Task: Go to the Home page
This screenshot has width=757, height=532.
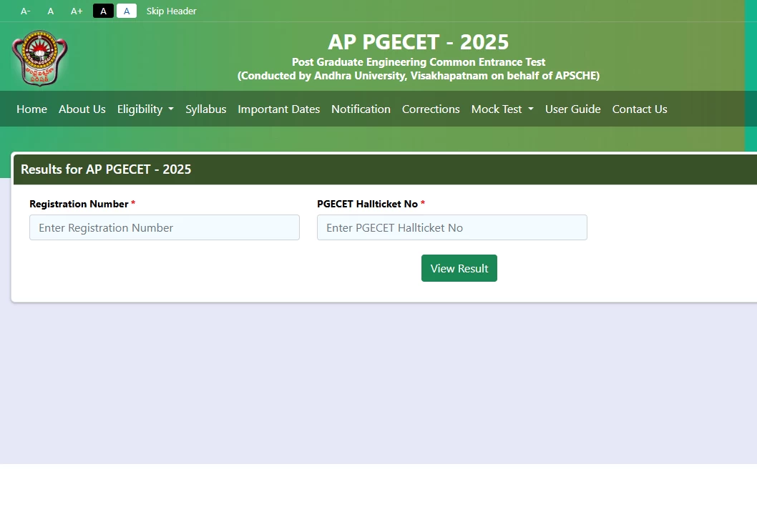Action: [x=31, y=109]
